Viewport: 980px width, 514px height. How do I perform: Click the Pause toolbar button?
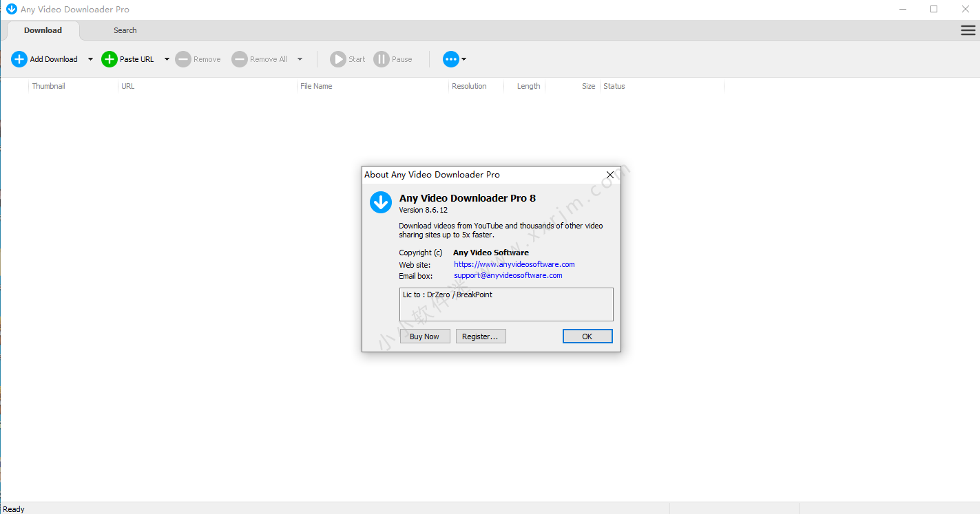coord(393,59)
